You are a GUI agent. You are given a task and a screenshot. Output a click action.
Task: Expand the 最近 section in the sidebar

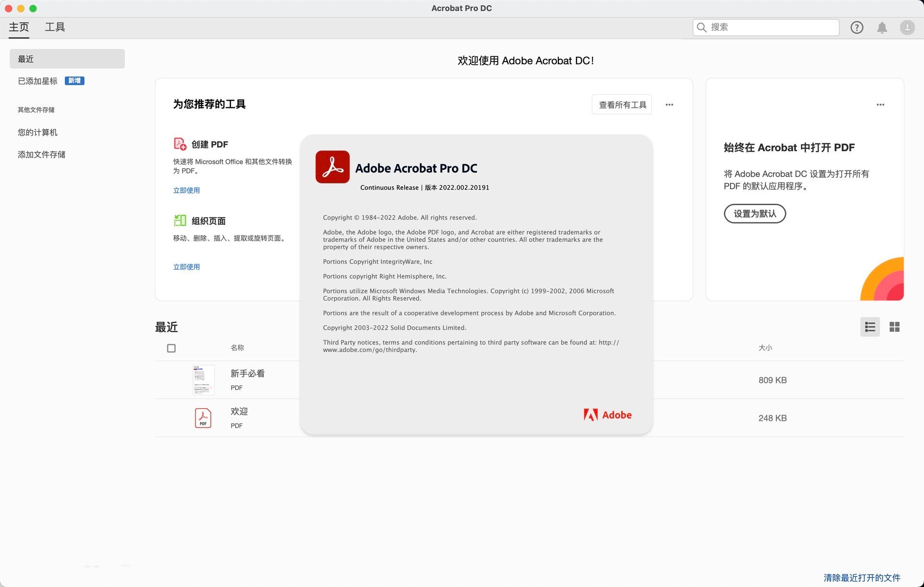pyautogui.click(x=25, y=58)
